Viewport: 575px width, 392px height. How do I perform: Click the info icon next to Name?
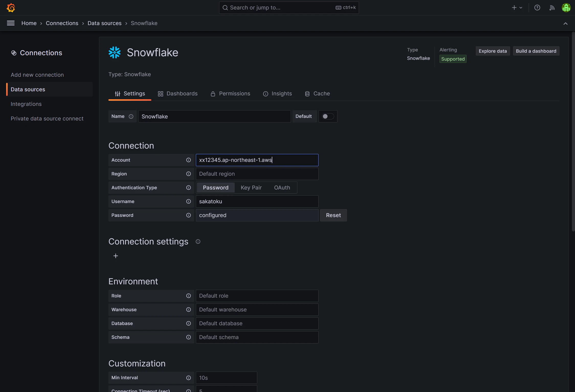pyautogui.click(x=131, y=116)
